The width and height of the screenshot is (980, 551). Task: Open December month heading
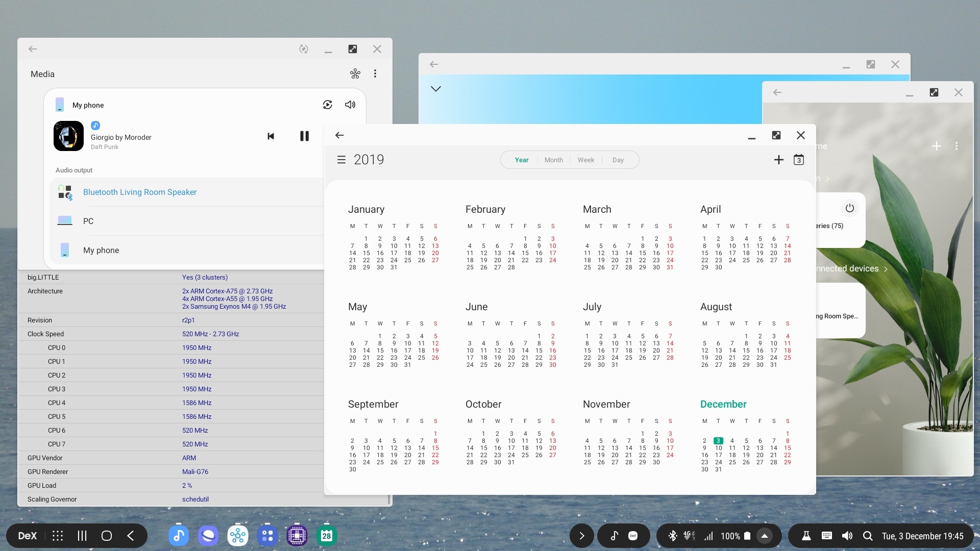click(723, 404)
